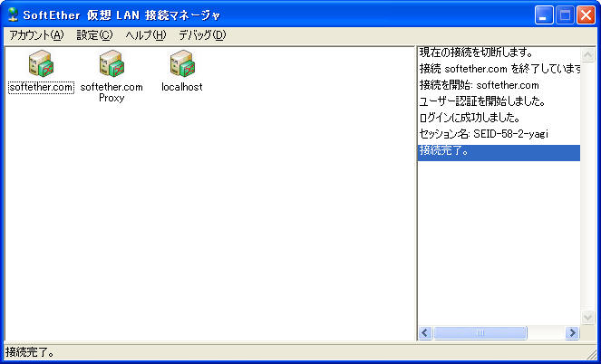Open the デバッグ(D) menu
This screenshot has height=364, width=601.
pyautogui.click(x=202, y=35)
